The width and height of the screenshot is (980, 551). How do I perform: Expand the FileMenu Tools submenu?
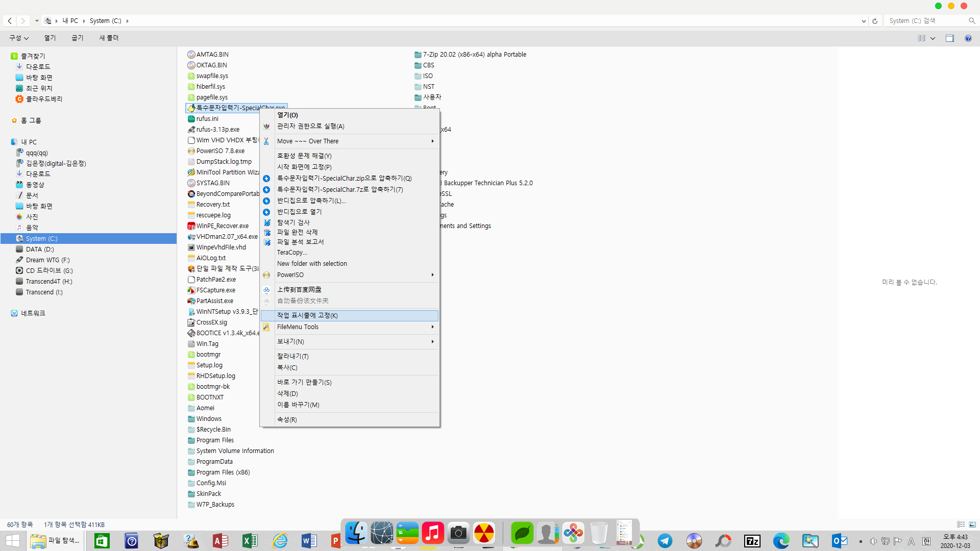(x=350, y=327)
